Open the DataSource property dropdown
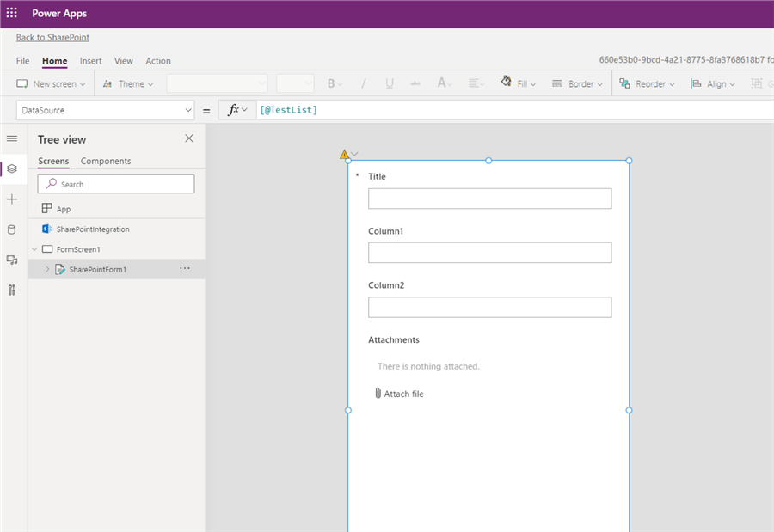The height and width of the screenshot is (532, 774). coord(106,110)
